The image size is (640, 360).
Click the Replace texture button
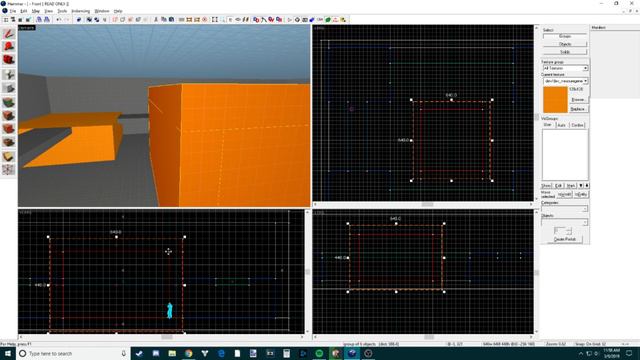click(x=578, y=109)
